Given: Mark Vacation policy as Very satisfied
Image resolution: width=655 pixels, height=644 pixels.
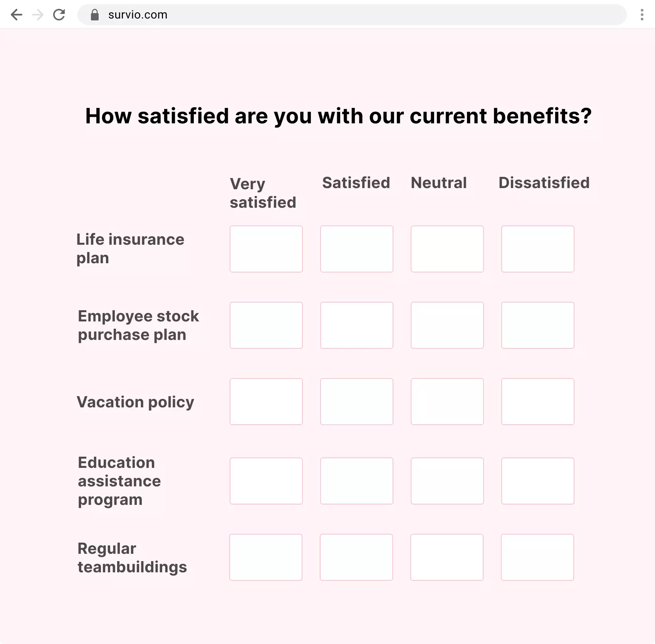Looking at the screenshot, I should [x=266, y=402].
